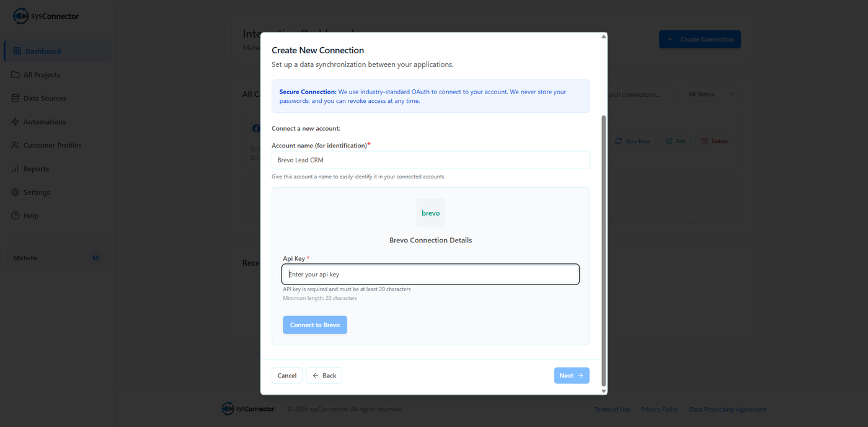Go Back to the previous step

[324, 376]
